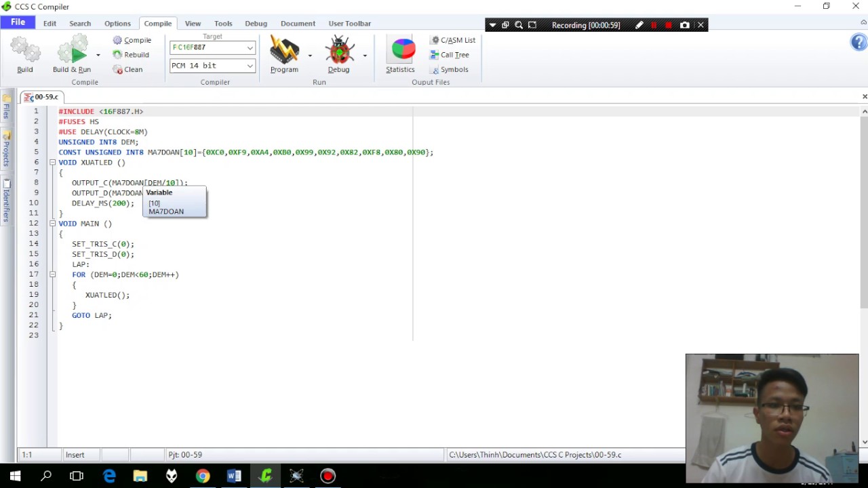Open the C/ASM List output
This screenshot has height=488, width=868.
point(453,40)
